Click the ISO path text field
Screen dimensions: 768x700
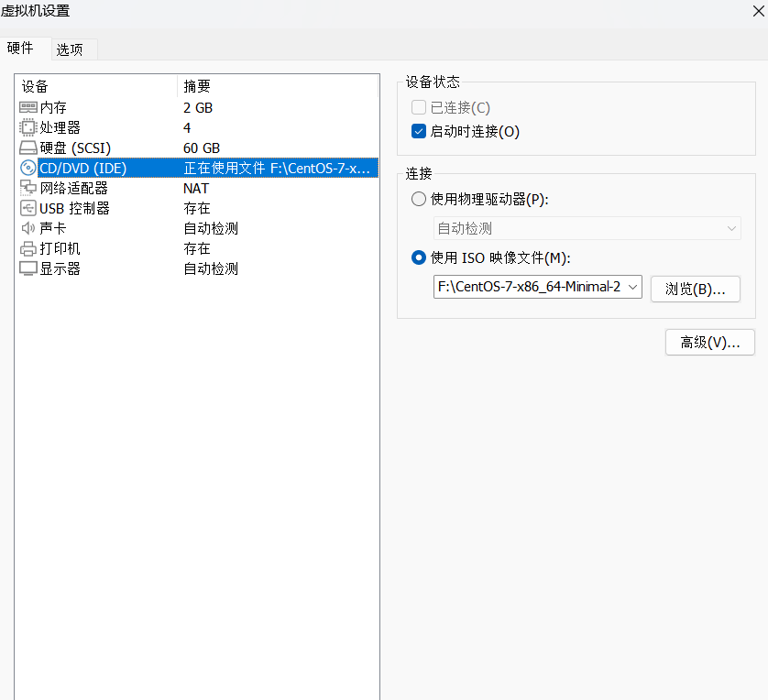529,287
